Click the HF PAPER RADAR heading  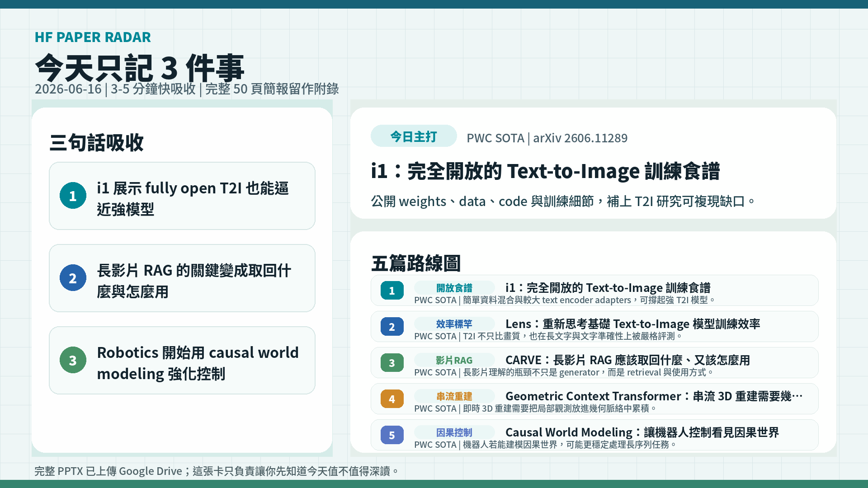tap(93, 37)
